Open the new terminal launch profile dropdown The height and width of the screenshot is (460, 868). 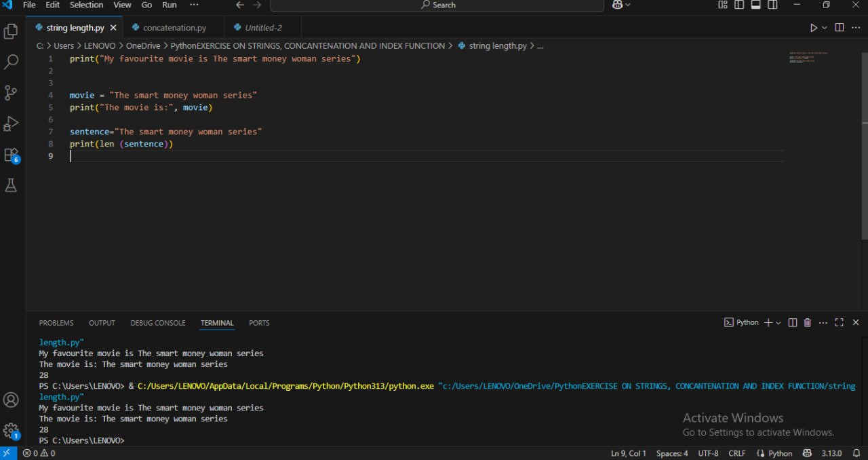point(778,323)
